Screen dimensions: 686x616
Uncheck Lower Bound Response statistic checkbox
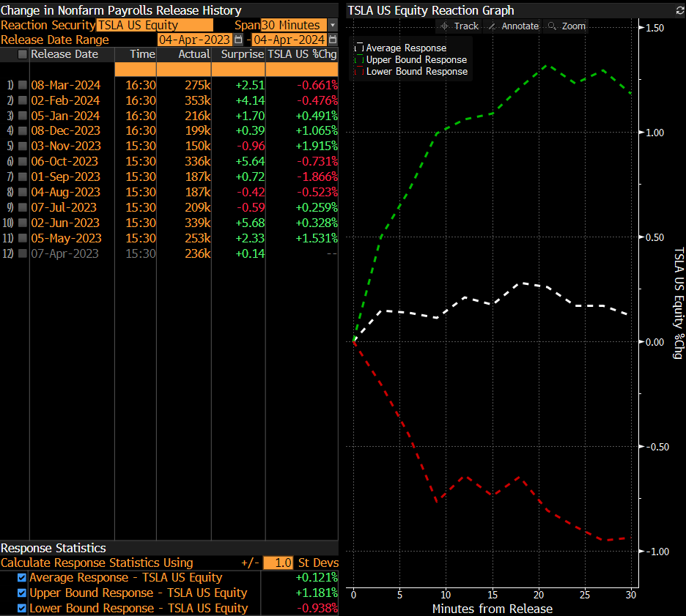tap(22, 608)
